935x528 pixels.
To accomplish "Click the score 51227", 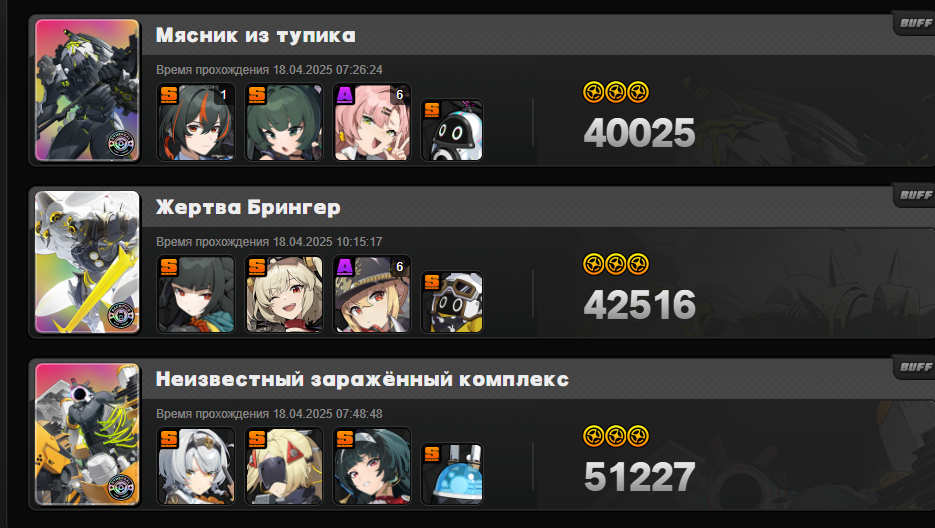I will (x=639, y=477).
